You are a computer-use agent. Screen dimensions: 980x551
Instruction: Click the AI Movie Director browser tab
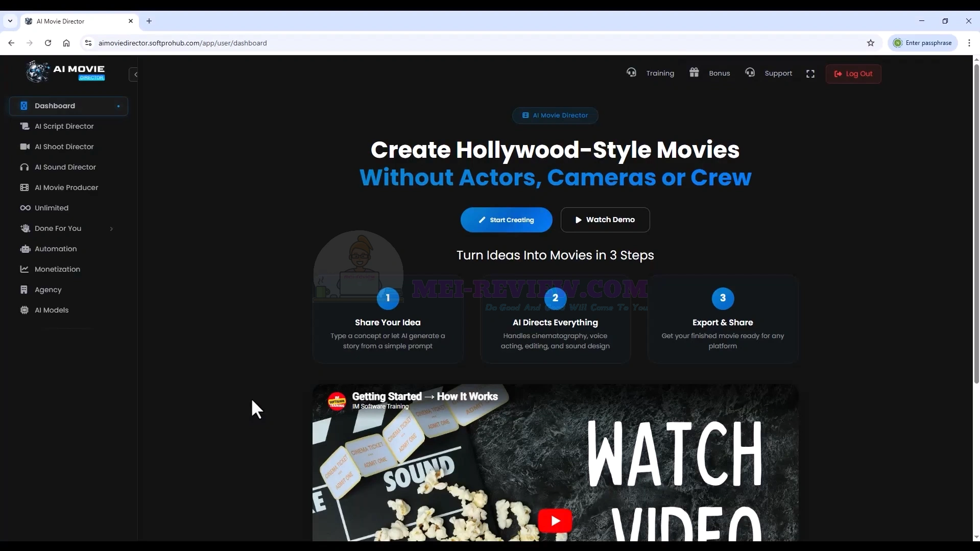pos(79,21)
